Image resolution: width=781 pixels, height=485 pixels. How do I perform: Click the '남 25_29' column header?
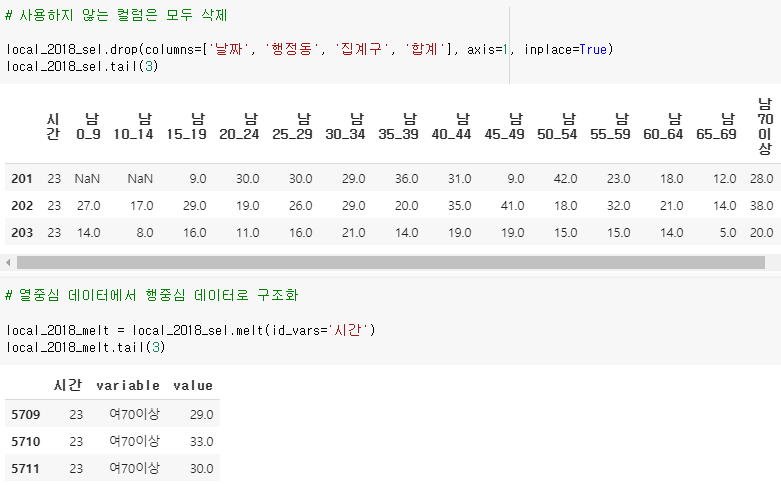coord(292,126)
